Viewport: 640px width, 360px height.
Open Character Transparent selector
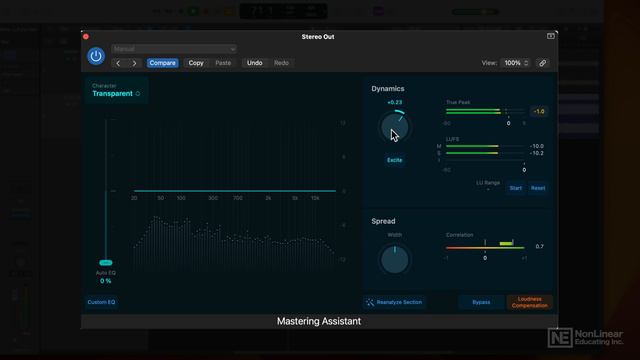pos(116,90)
